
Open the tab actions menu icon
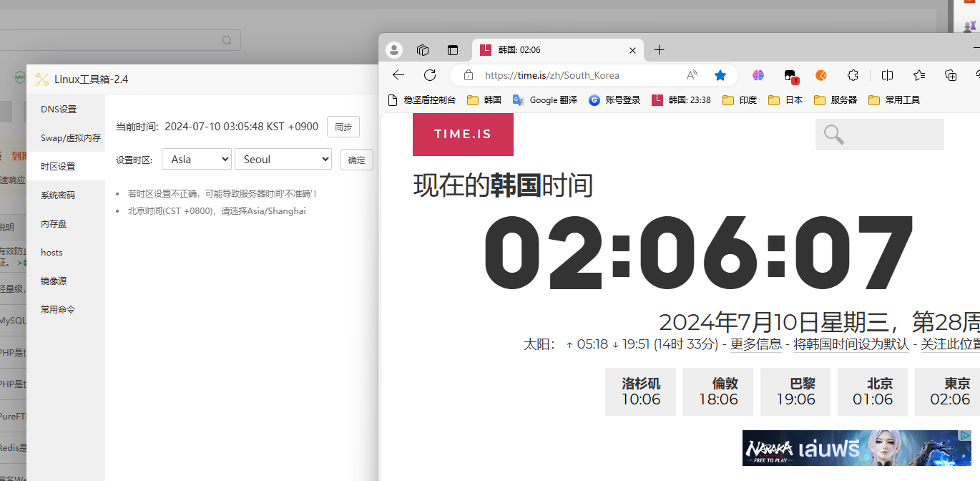click(x=453, y=50)
